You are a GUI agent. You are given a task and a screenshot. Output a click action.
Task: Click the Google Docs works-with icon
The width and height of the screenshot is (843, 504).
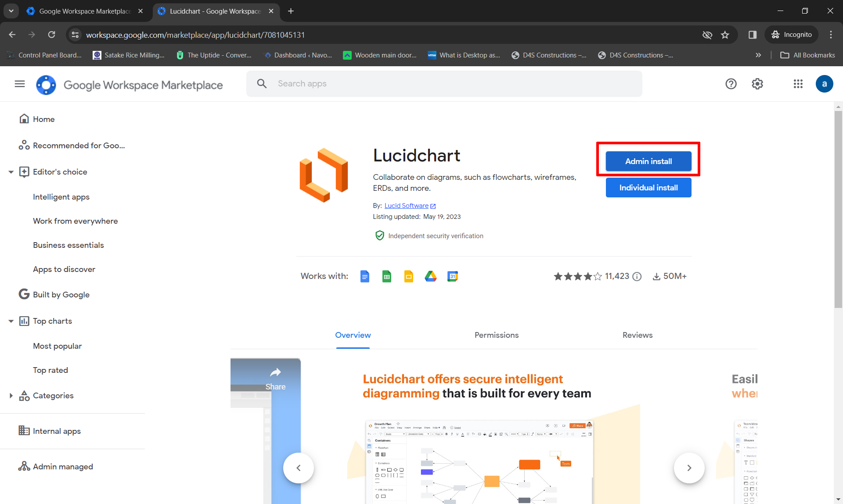364,276
